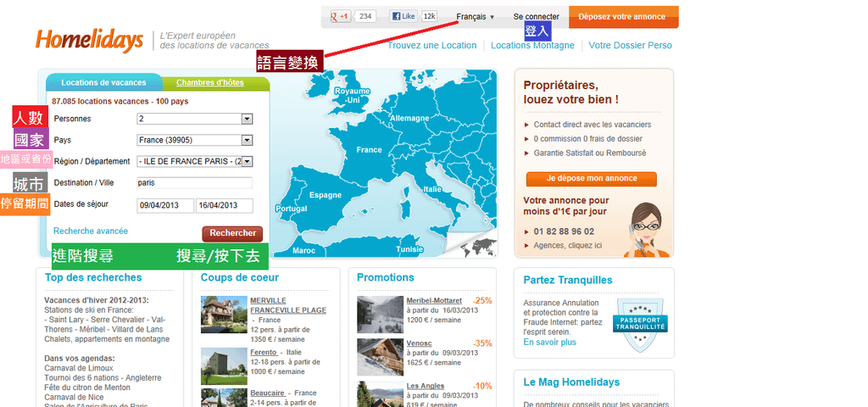Select Tunisie on the map
This screenshot has height=407, width=868.
coord(409,249)
